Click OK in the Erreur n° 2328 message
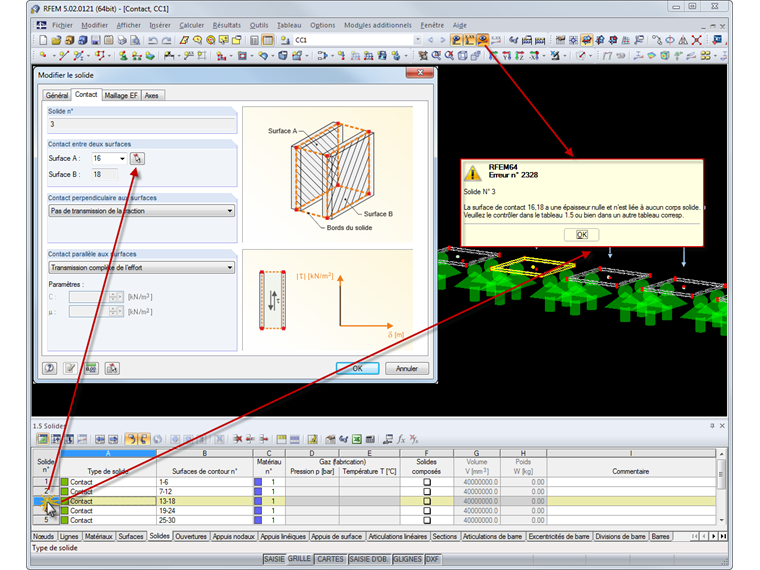 click(582, 235)
